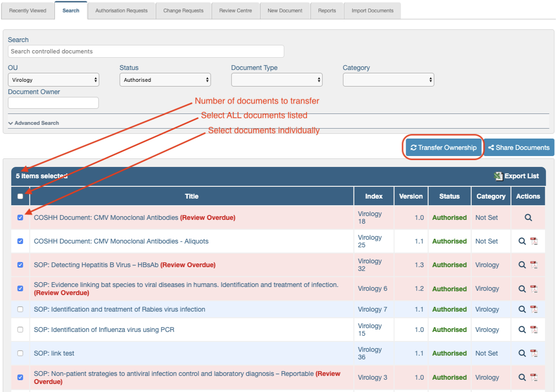Image resolution: width=556 pixels, height=392 pixels.
Task: Click the Export List link
Action: click(517, 176)
